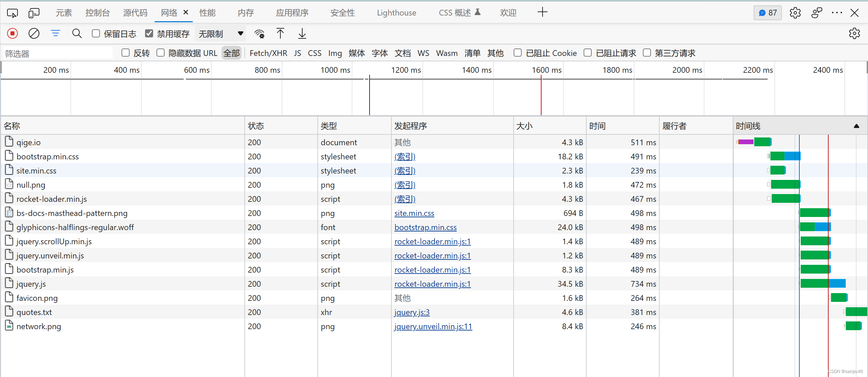Viewport: 868px width, 377px height.
Task: Focus the 筛选器 filter input
Action: [x=58, y=53]
